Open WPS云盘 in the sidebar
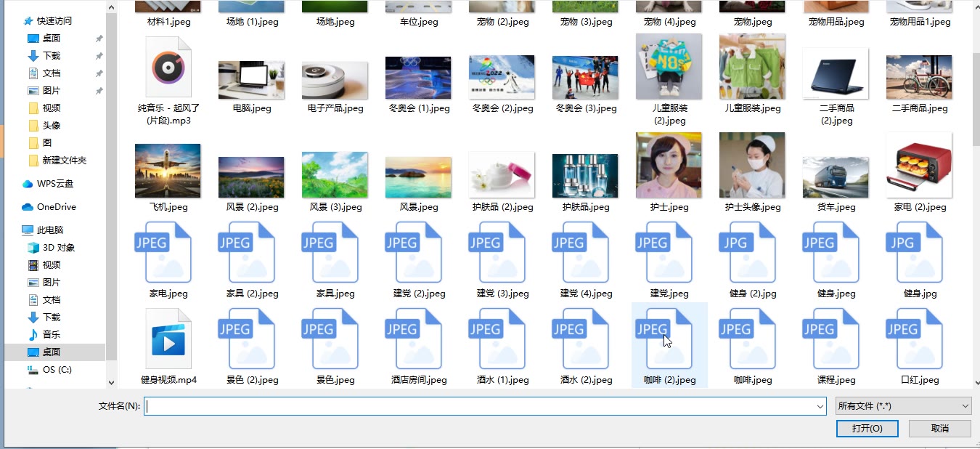This screenshot has height=449, width=980. [x=48, y=184]
